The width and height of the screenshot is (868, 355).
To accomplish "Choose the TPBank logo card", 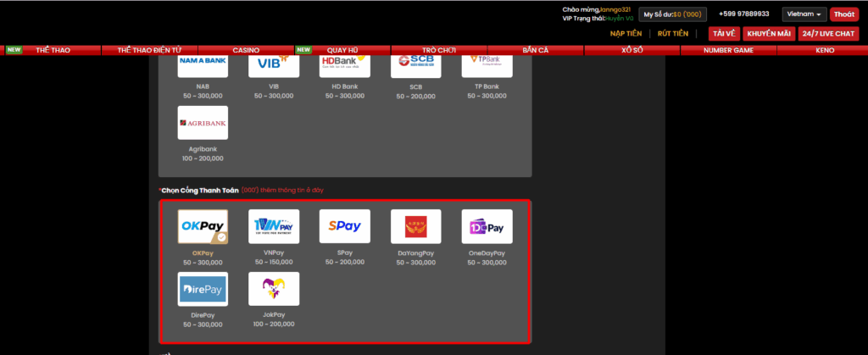I will coord(487,66).
